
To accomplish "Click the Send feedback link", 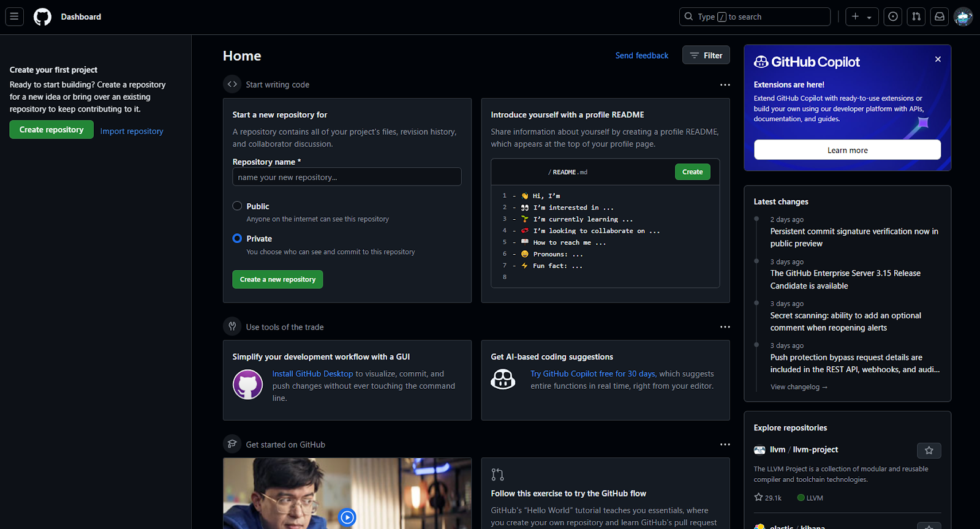I will tap(642, 55).
